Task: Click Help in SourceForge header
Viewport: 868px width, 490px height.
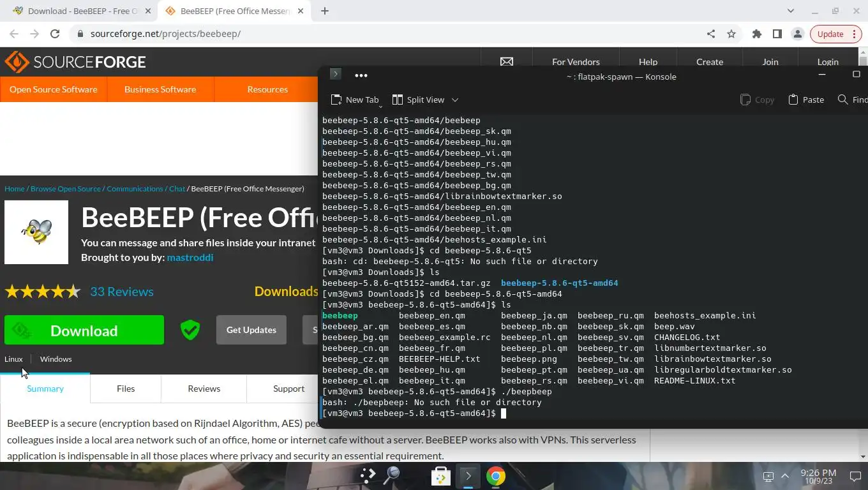Action: tap(648, 62)
